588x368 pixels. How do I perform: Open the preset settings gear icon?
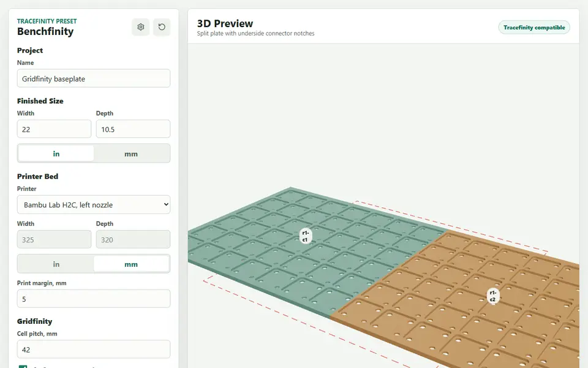[x=141, y=27]
